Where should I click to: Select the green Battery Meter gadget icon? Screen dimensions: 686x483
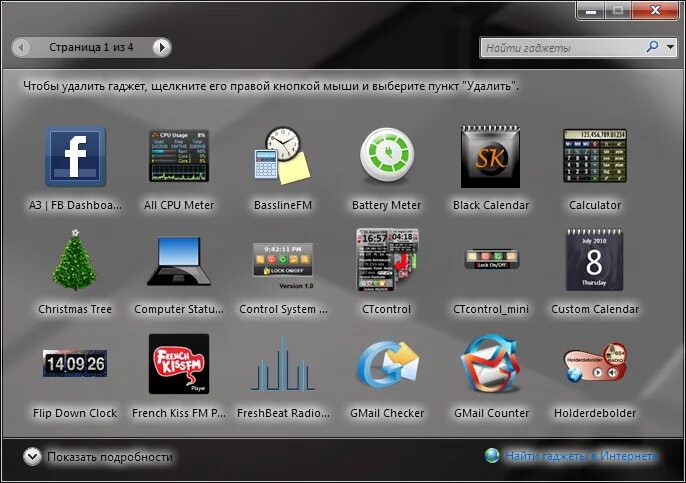click(387, 155)
